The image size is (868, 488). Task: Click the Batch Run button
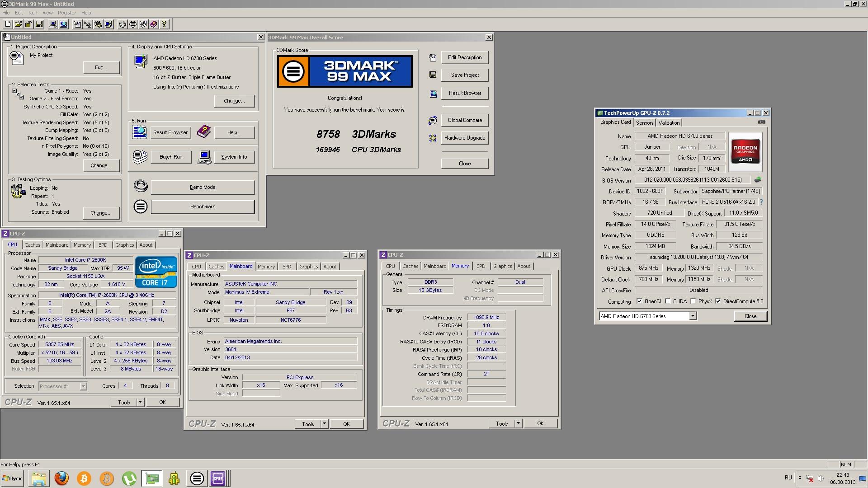tap(171, 157)
